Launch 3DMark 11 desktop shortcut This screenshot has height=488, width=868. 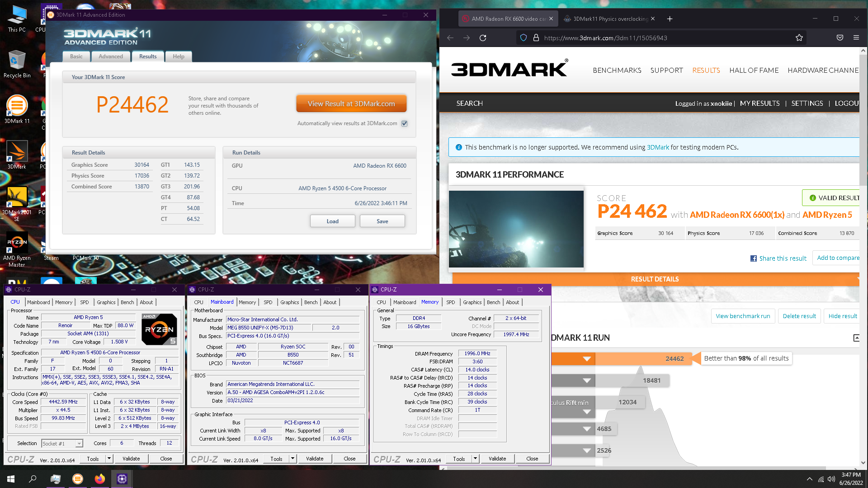(x=17, y=109)
